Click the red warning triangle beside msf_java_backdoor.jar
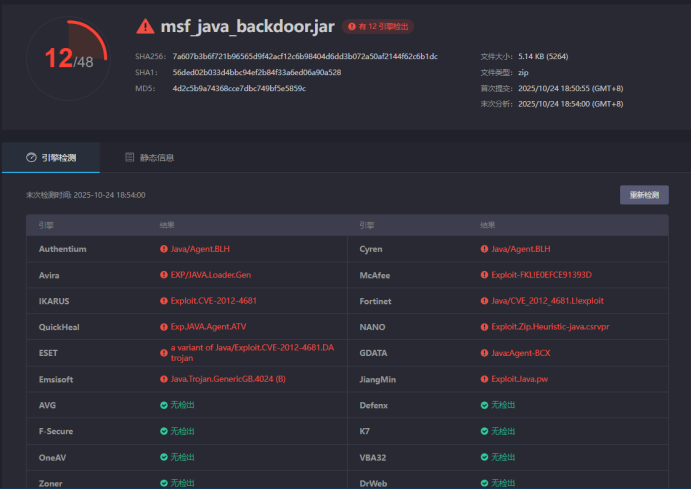Image resolution: width=691 pixels, height=490 pixels. tap(145, 26)
